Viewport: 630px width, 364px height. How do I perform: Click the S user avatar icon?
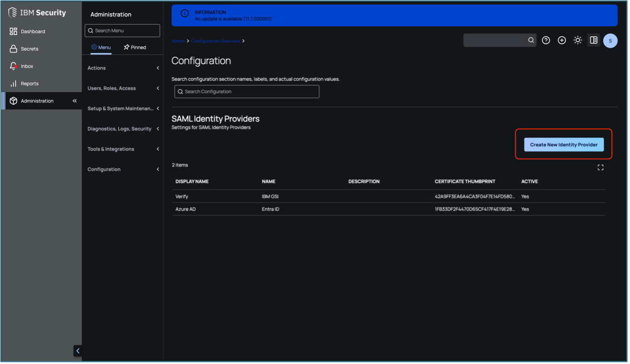click(611, 40)
